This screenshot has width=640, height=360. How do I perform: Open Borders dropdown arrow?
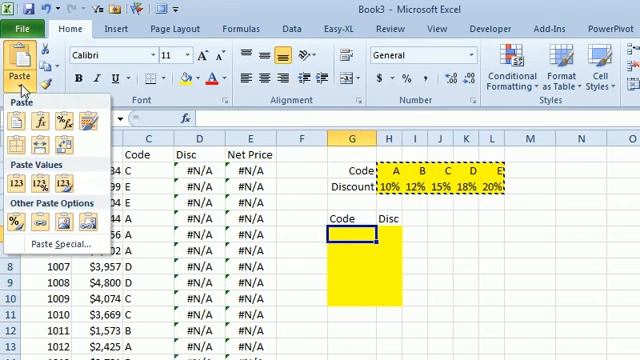164,78
